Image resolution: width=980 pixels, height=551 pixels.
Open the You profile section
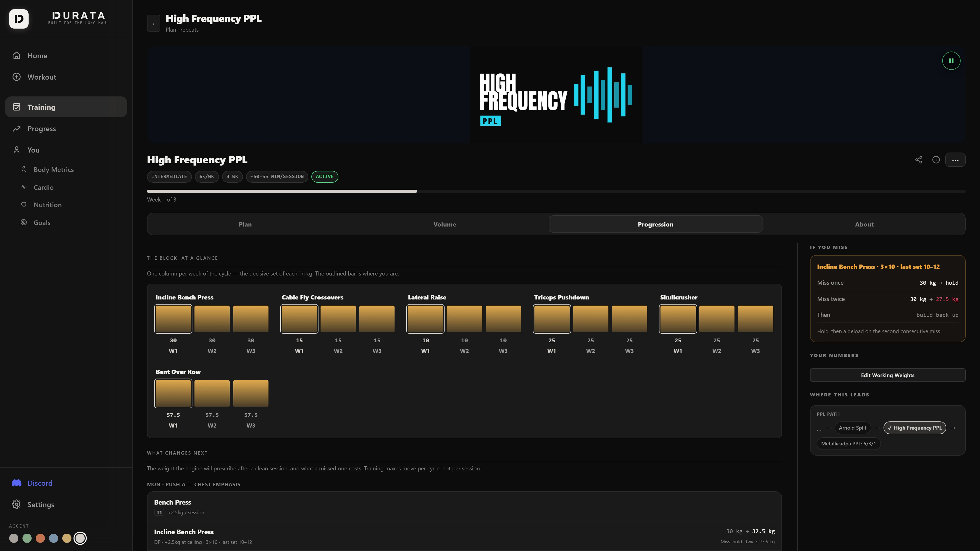(x=66, y=150)
